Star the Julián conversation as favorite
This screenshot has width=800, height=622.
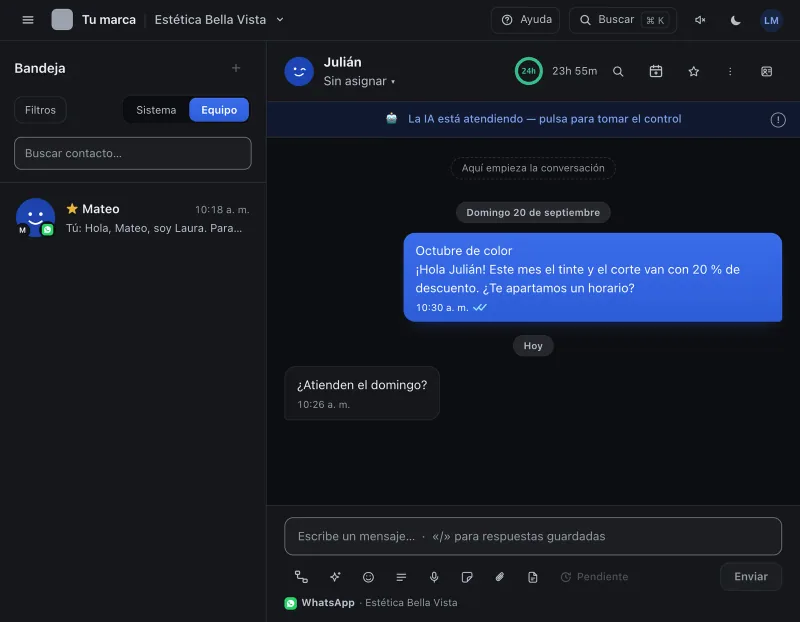tap(693, 71)
